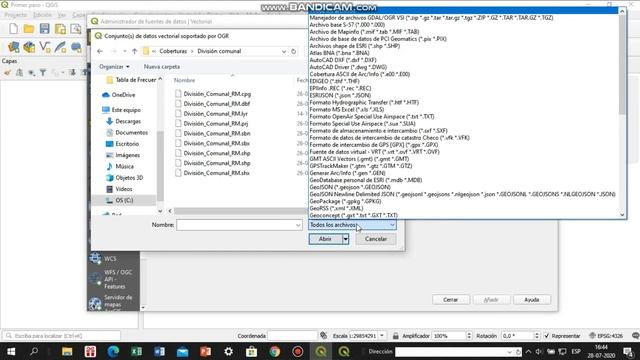Click Manage Map Themes eye icon
The width and height of the screenshot is (640, 360).
coord(31,73)
